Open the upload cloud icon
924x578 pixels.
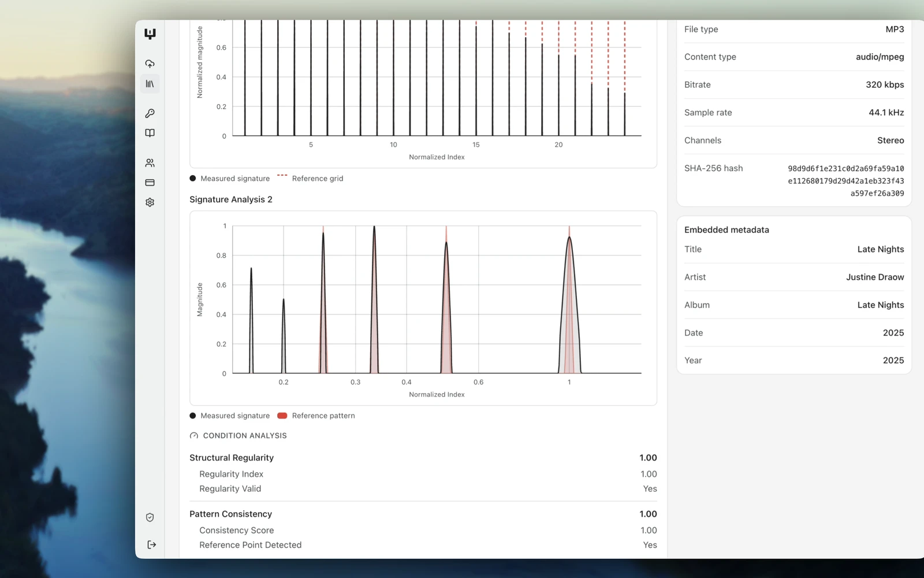pyautogui.click(x=150, y=64)
